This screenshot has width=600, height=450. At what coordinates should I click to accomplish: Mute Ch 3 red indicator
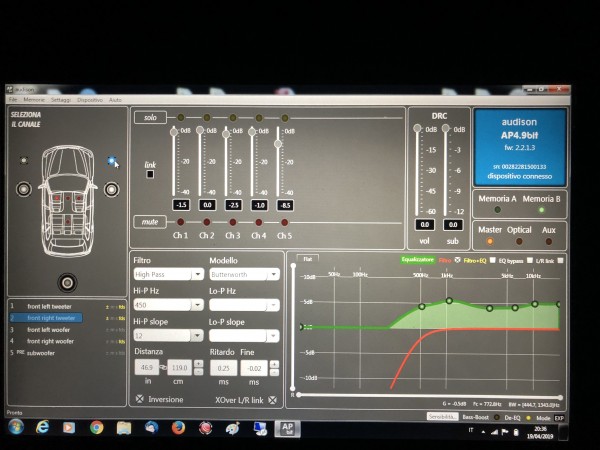pos(233,222)
